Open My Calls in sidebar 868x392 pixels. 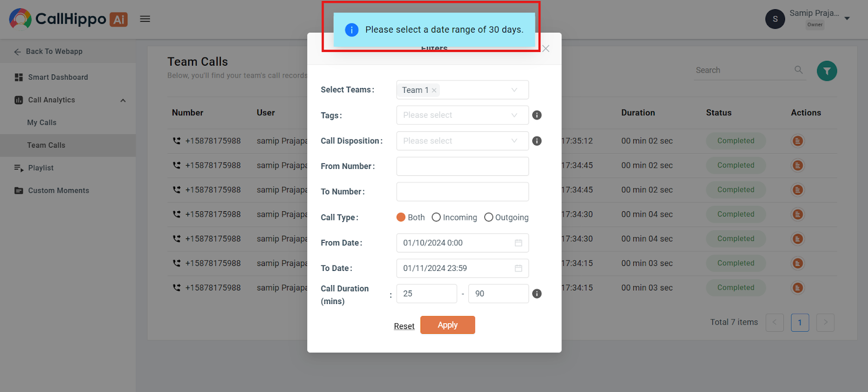tap(42, 123)
